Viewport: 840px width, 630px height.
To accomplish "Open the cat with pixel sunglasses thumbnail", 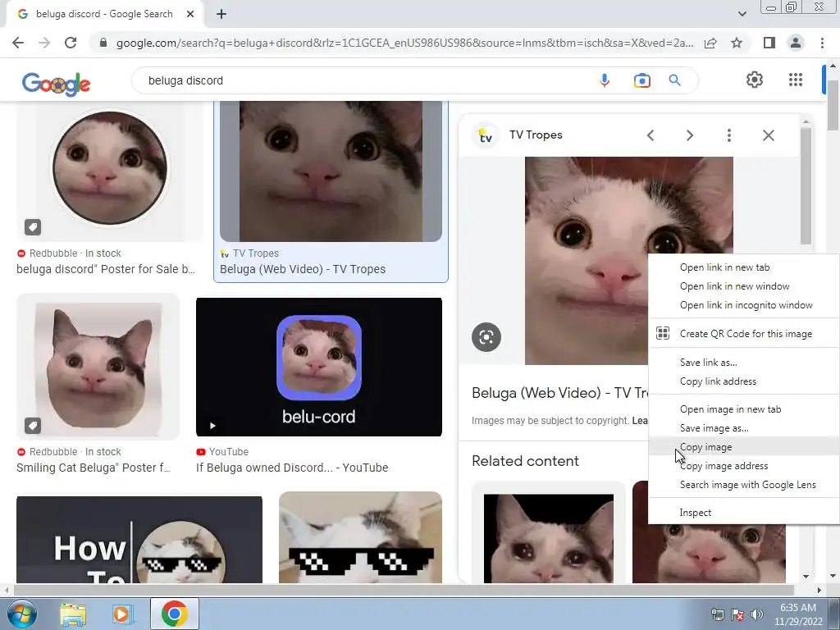I will (x=361, y=537).
